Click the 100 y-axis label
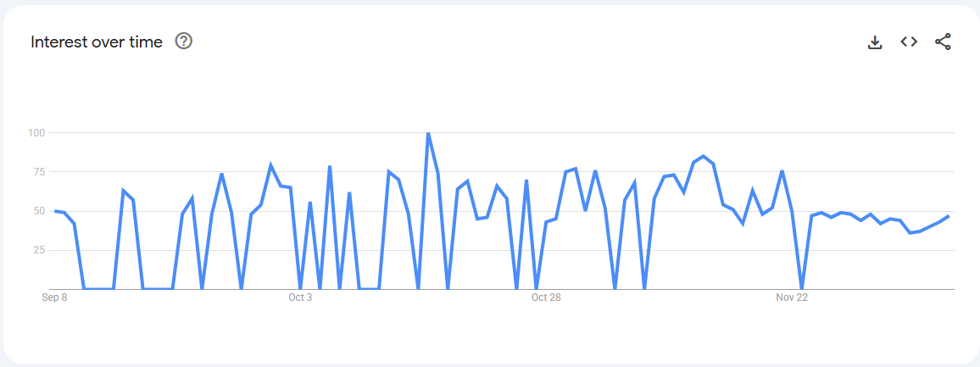 [x=36, y=133]
